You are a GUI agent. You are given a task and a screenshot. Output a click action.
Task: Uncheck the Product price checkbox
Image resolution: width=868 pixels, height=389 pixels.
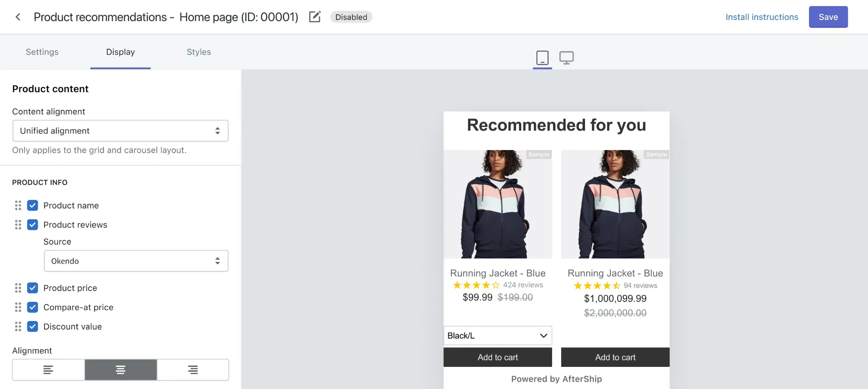pyautogui.click(x=33, y=288)
